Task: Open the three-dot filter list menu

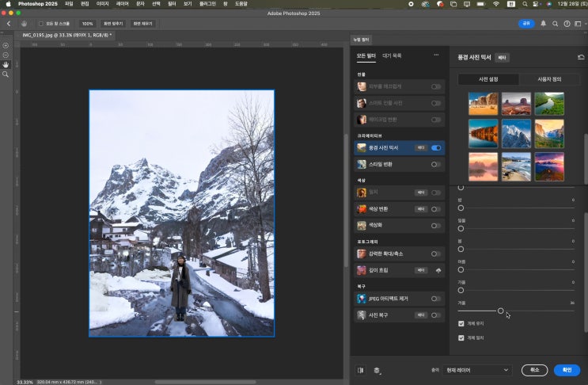Action: [x=435, y=55]
